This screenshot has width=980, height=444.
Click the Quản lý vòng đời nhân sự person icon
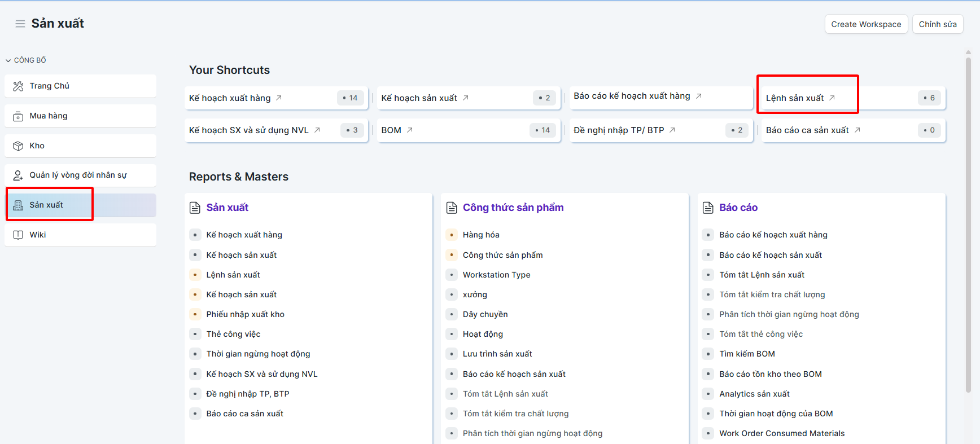click(18, 175)
